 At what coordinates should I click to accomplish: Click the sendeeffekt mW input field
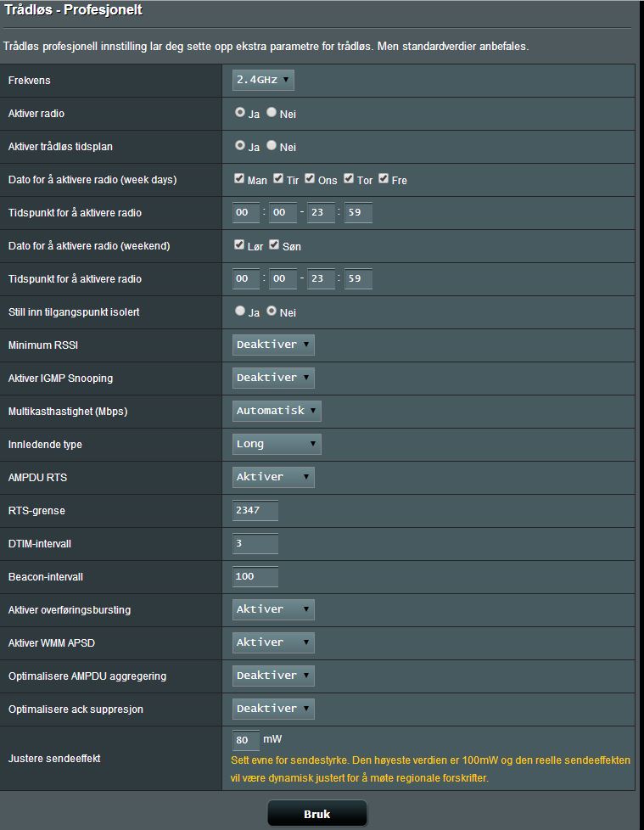click(246, 740)
